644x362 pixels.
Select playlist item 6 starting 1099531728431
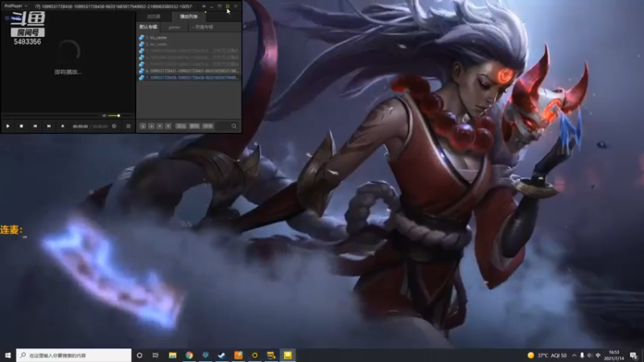click(189, 71)
